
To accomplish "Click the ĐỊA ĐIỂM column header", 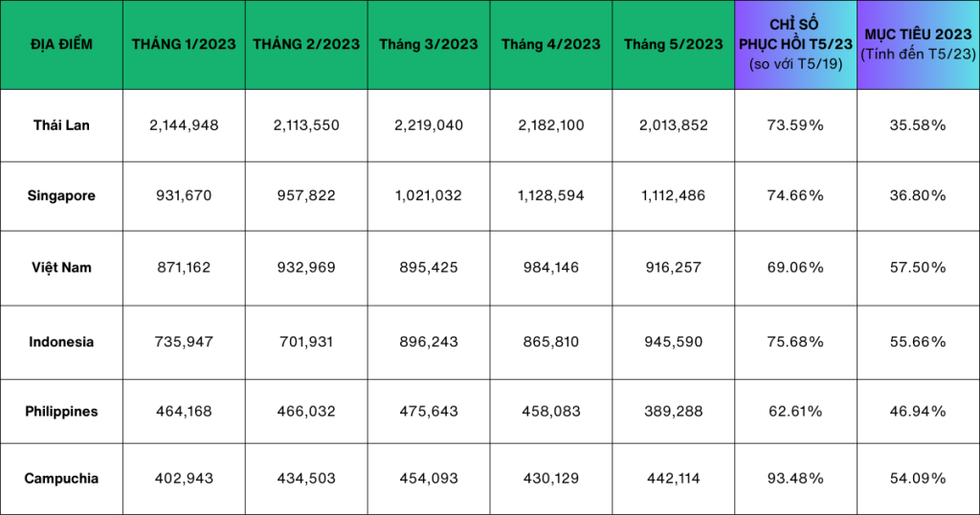I will [x=61, y=45].
